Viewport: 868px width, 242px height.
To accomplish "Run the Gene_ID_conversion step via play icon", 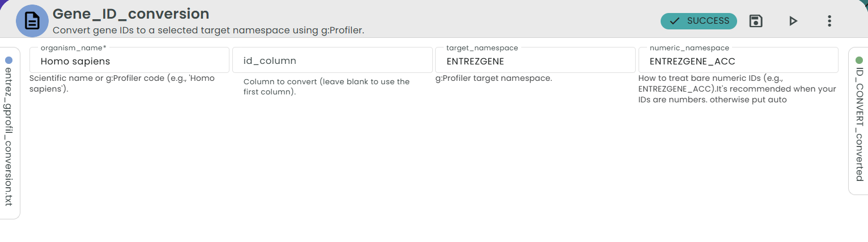I will [793, 21].
